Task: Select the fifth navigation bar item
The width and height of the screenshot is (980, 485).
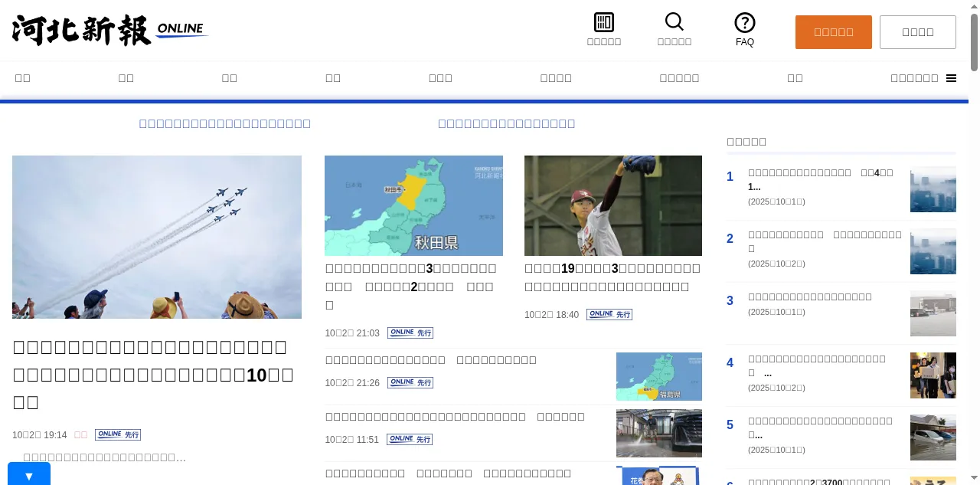Action: [x=440, y=78]
